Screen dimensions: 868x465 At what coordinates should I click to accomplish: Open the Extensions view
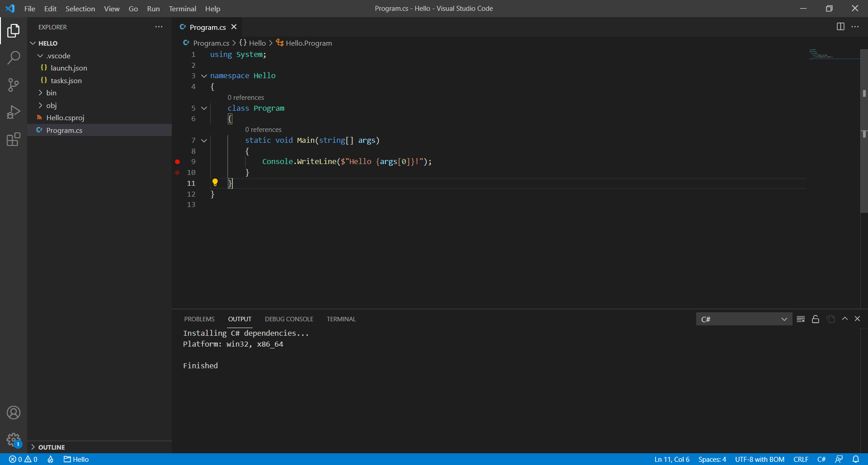coord(14,139)
